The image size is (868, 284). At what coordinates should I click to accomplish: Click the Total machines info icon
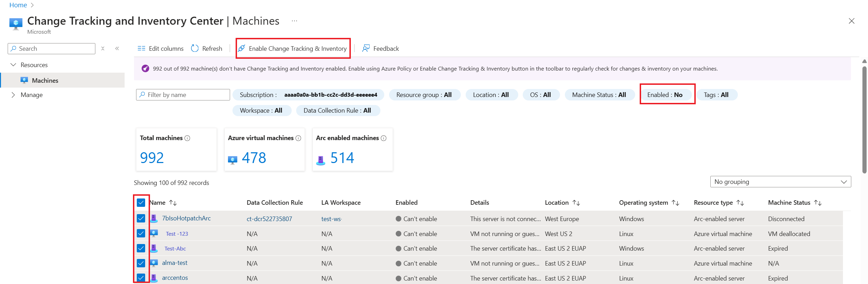coord(187,138)
